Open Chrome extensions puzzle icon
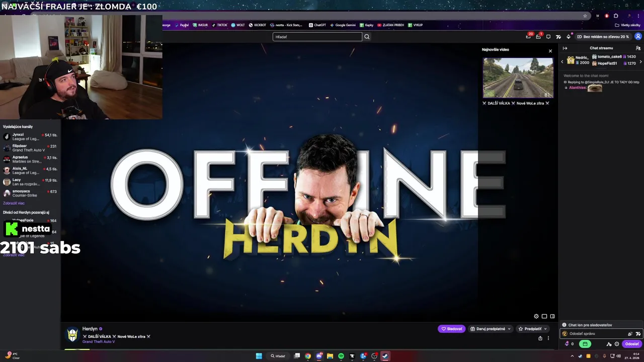Viewport: 644px width, 362px height. click(616, 16)
